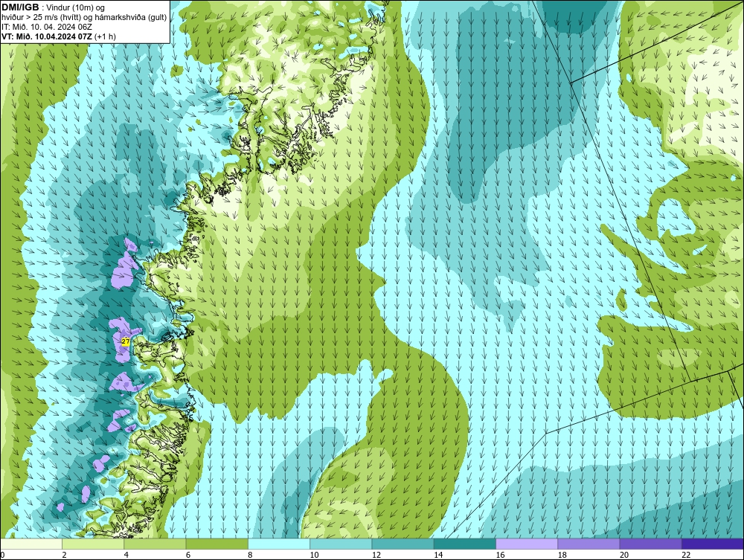744x560 pixels.
Task: Select the olive green 6–8 m/s legend swatch
Action: tap(217, 544)
